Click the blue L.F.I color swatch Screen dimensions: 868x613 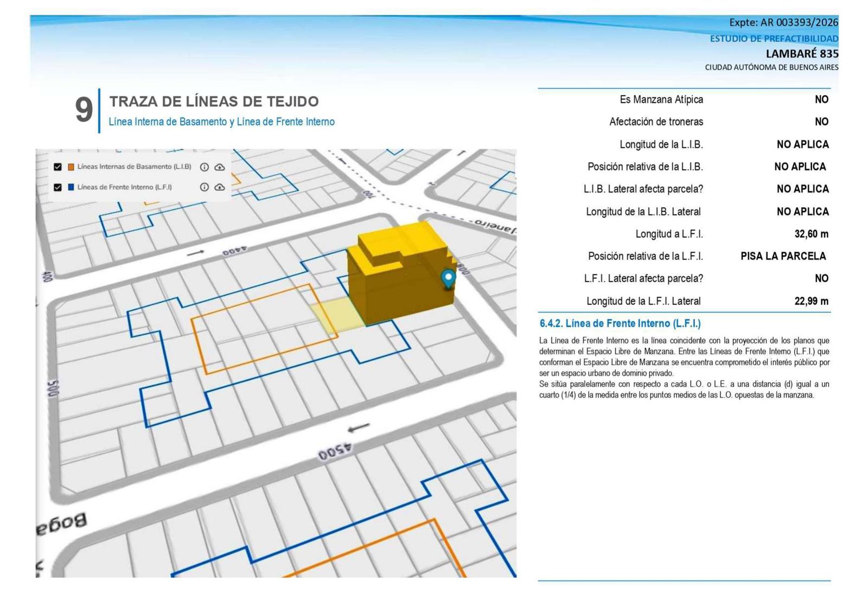tap(71, 187)
